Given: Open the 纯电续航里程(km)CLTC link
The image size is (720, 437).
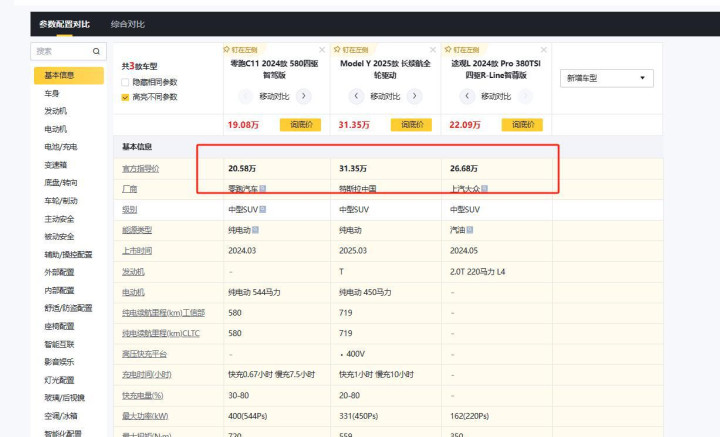Looking at the screenshot, I should pos(161,333).
